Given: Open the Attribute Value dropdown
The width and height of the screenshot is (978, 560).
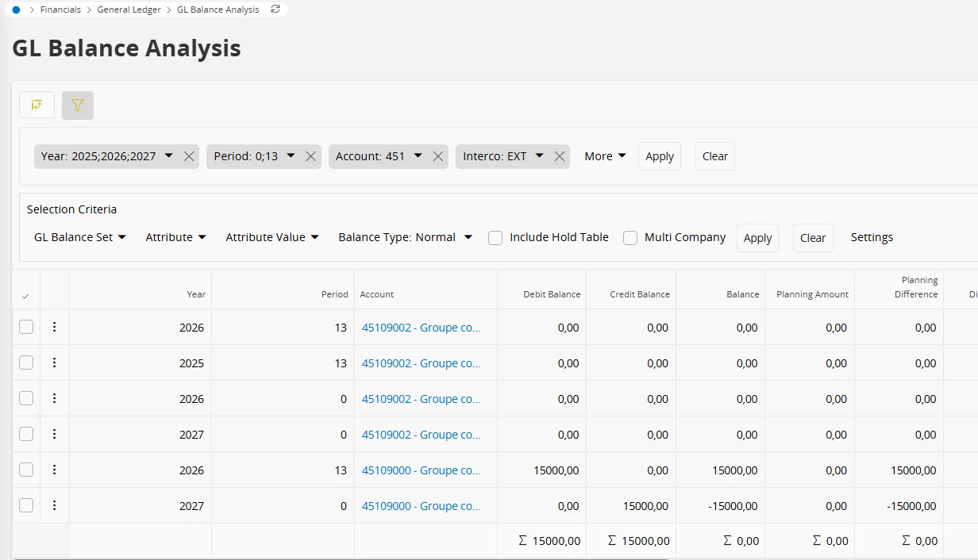Looking at the screenshot, I should 272,237.
